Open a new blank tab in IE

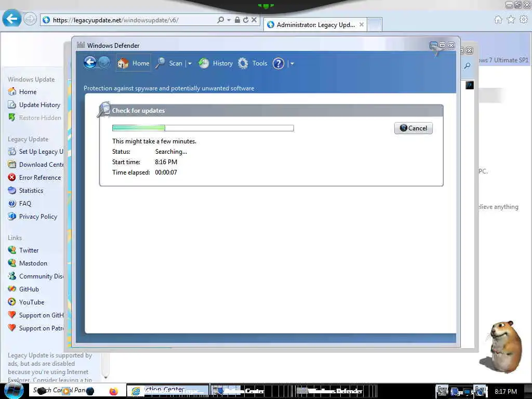click(x=375, y=25)
